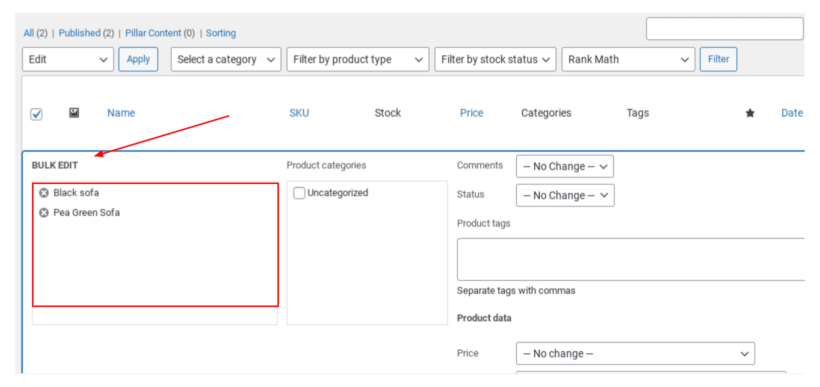The image size is (820, 387).
Task: Open the Sorting view
Action: pos(221,33)
